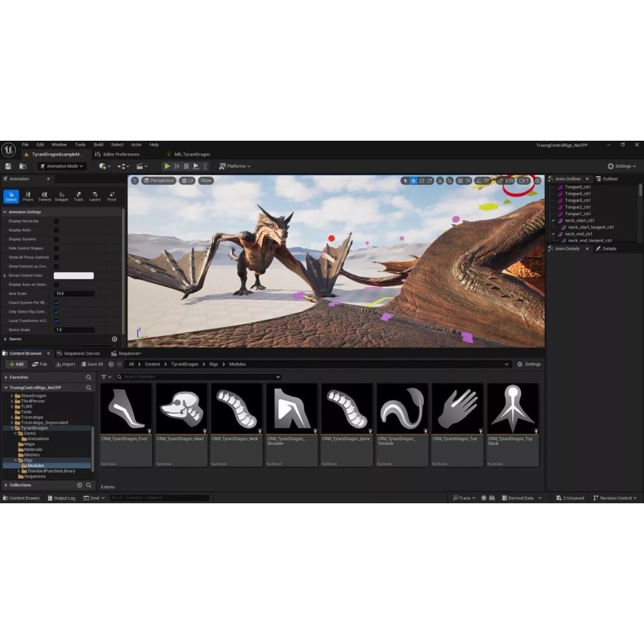The image size is (644, 644).
Task: Open the Build menu
Action: [x=98, y=144]
